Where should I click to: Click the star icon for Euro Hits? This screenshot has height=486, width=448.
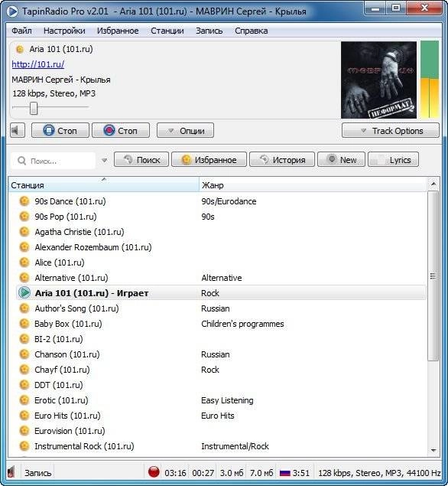[24, 416]
